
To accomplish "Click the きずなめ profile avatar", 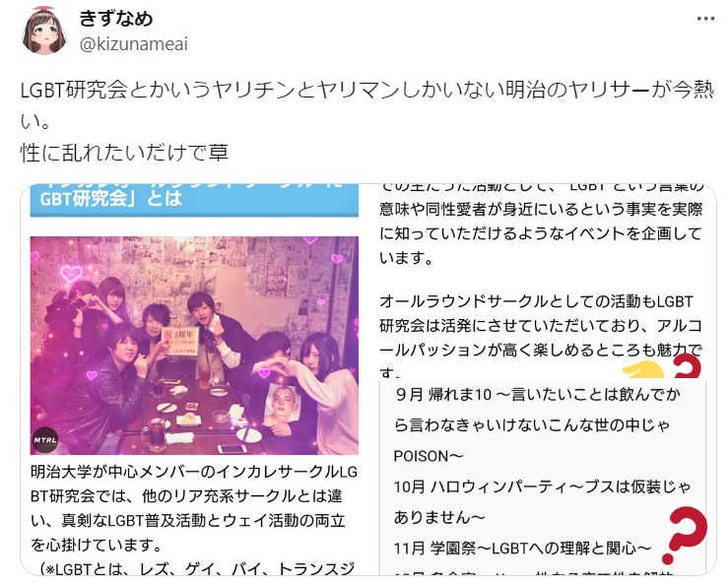I will [44, 31].
